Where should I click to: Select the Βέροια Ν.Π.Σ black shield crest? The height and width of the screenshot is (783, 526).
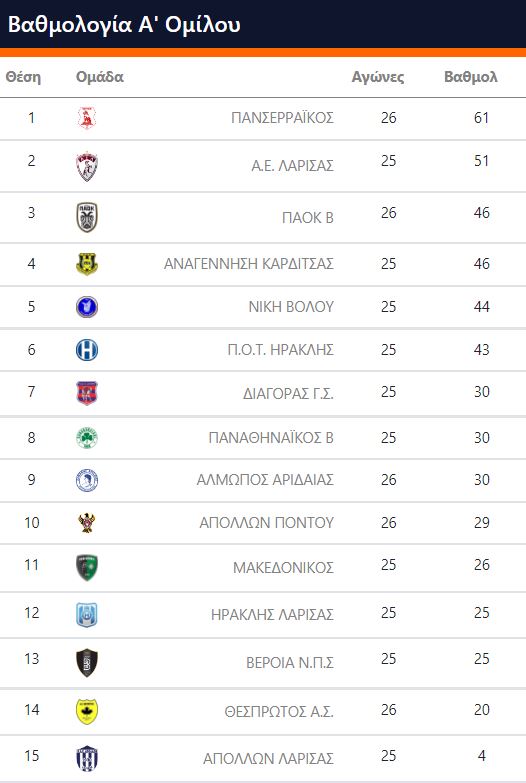click(x=86, y=663)
